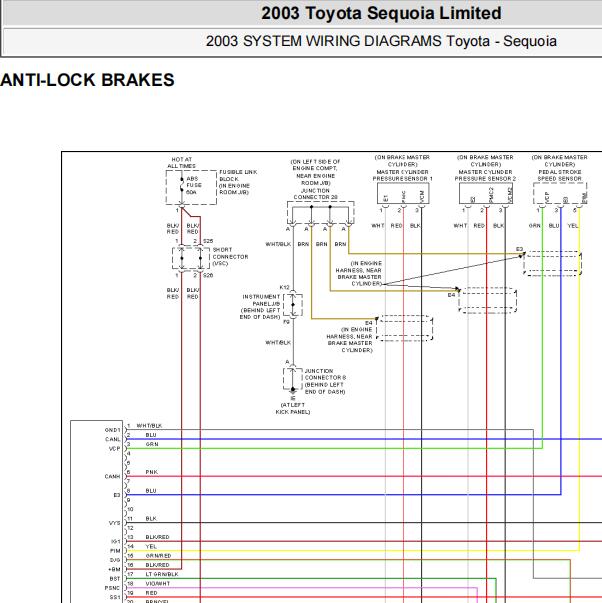Image resolution: width=602 pixels, height=603 pixels.
Task: Click the "LT GRN/BLK" wire label
Action: pyautogui.click(x=162, y=574)
